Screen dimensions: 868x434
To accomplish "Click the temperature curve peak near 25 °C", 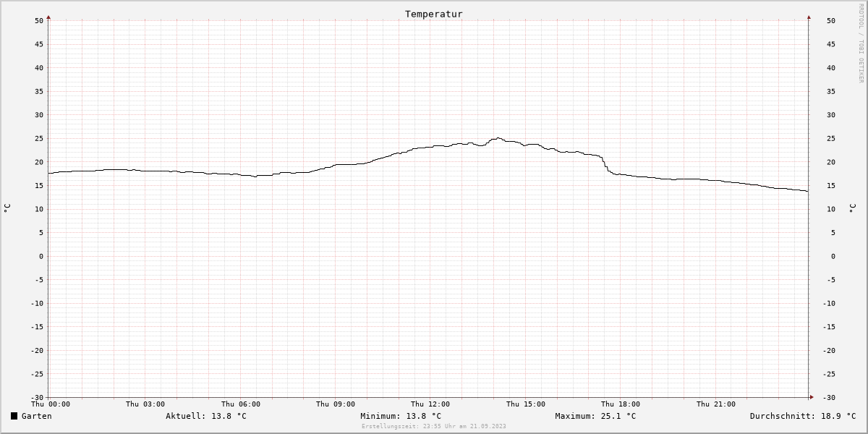I will pyautogui.click(x=498, y=138).
